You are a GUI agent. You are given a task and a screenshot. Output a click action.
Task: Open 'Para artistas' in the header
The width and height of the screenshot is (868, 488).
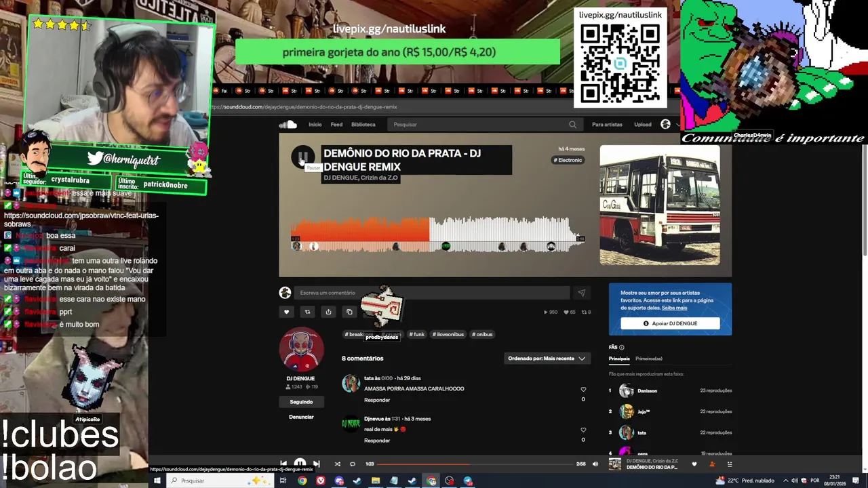tap(607, 125)
